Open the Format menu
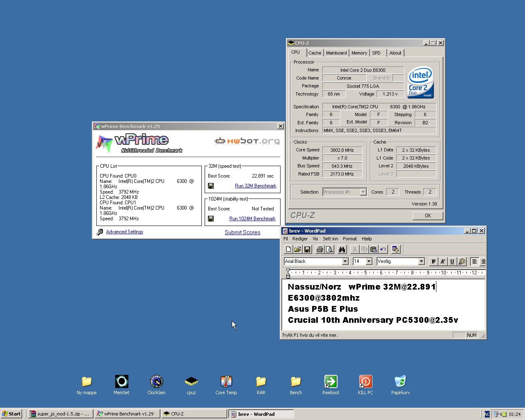The height and width of the screenshot is (420, 525). coord(350,239)
